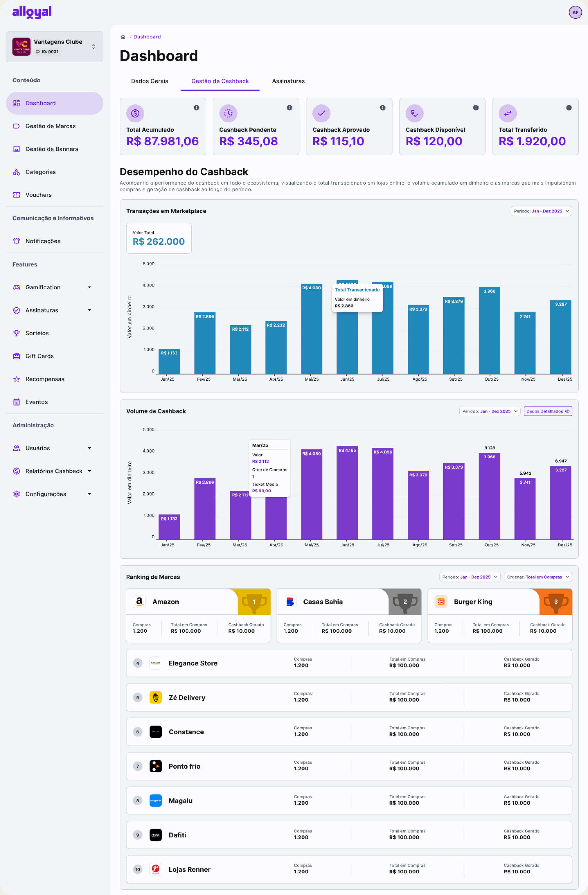Click the Cashback Disponível info icon
588x895 pixels.
coord(476,107)
